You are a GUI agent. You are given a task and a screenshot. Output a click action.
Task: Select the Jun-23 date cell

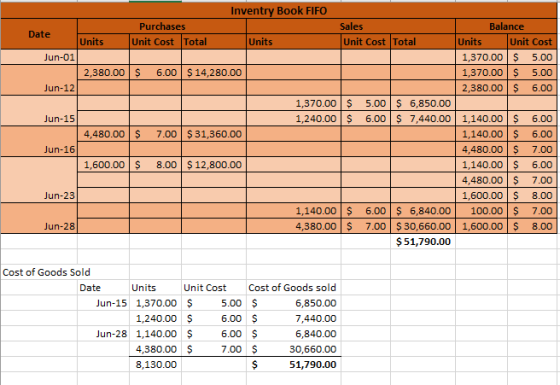click(x=39, y=180)
